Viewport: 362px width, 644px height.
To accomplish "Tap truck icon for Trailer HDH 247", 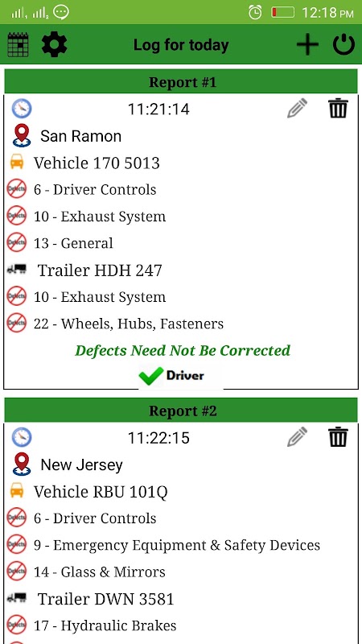I will [x=17, y=270].
